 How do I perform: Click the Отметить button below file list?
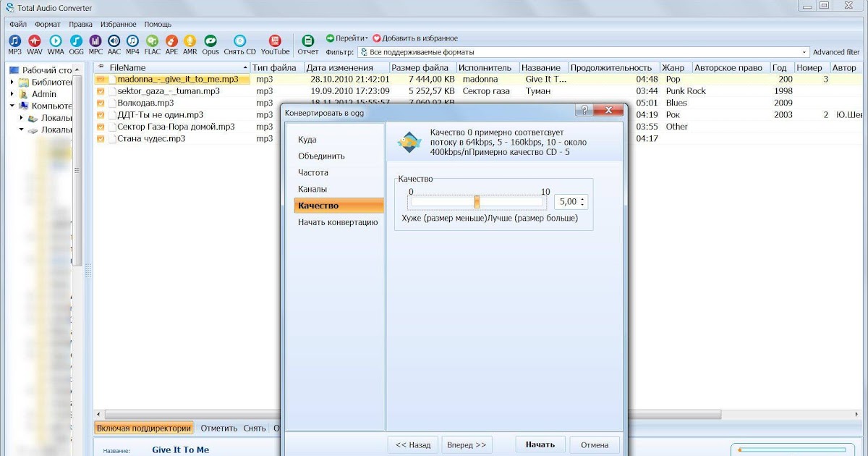[219, 428]
